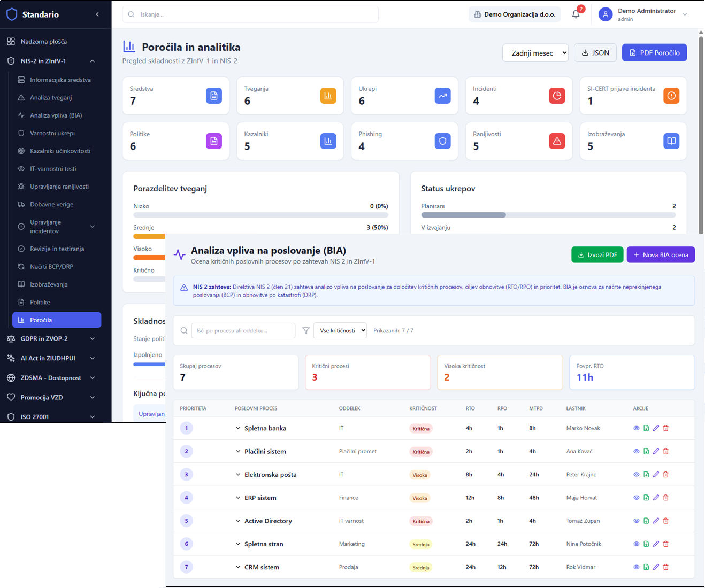View CRM sistem details via eye icon
705x588 pixels.
click(x=637, y=567)
